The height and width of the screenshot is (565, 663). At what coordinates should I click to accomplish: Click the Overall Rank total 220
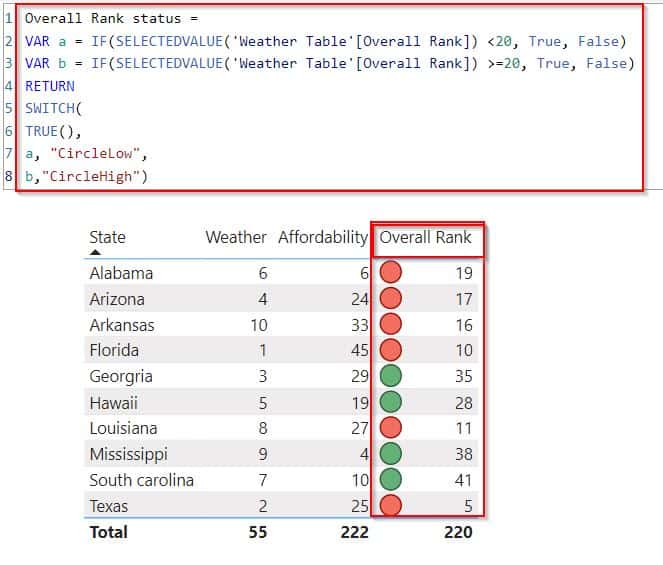(x=458, y=532)
